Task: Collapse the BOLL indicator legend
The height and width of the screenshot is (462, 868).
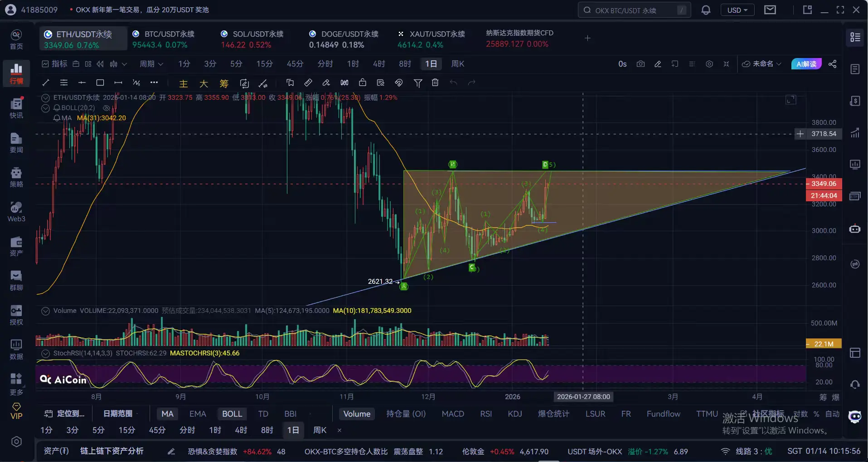Action: coord(45,108)
